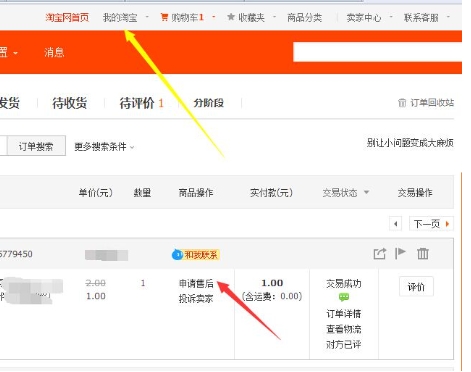
Task: Open the shopping cart icon
Action: tap(164, 17)
